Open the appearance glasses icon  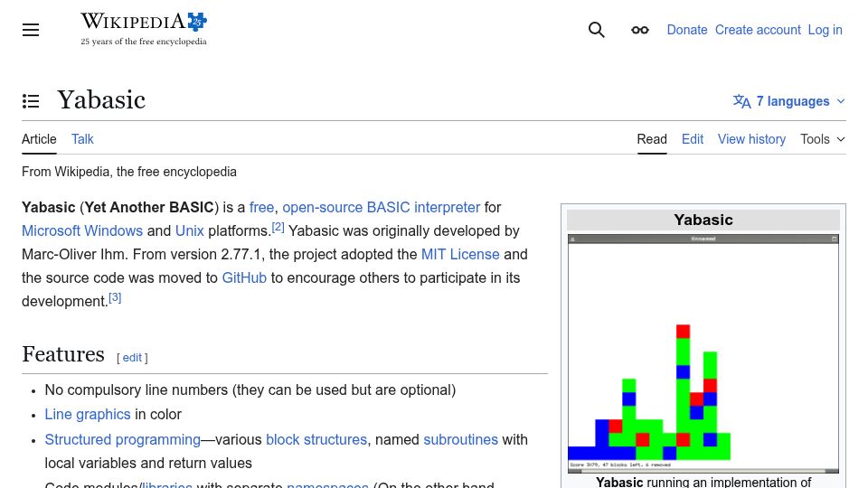point(640,30)
